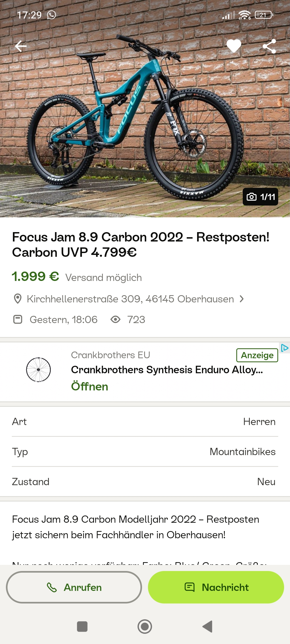Toggle the favorite heart icon
The image size is (290, 644).
pos(234,46)
